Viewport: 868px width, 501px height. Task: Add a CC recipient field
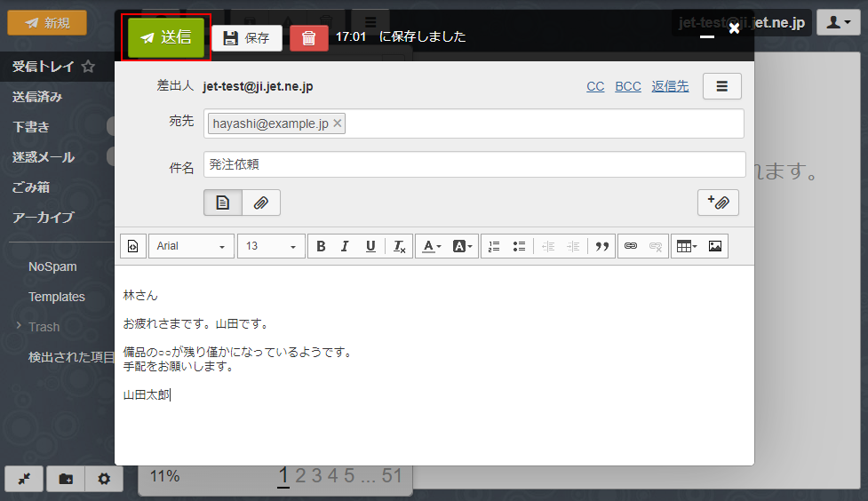595,86
